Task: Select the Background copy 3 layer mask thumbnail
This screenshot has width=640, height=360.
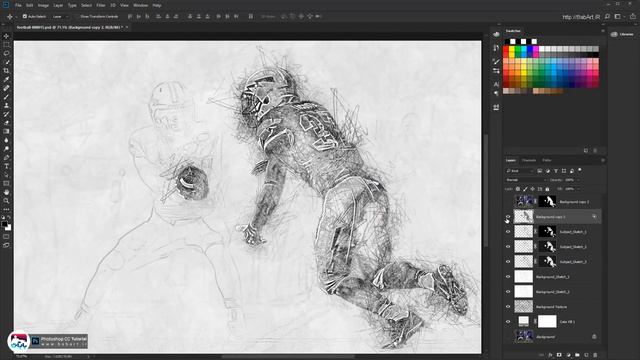Action: point(547,202)
